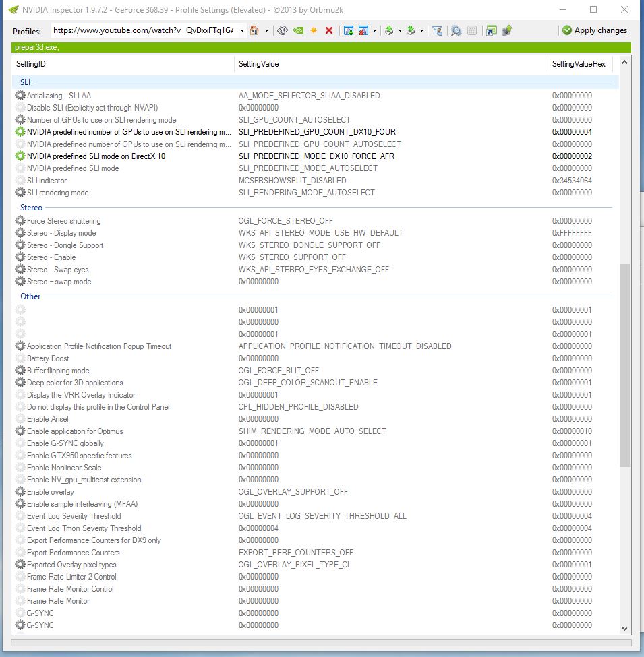The width and height of the screenshot is (644, 657).
Task: Click the scrollbar up arrow of the settings list
Action: point(624,63)
